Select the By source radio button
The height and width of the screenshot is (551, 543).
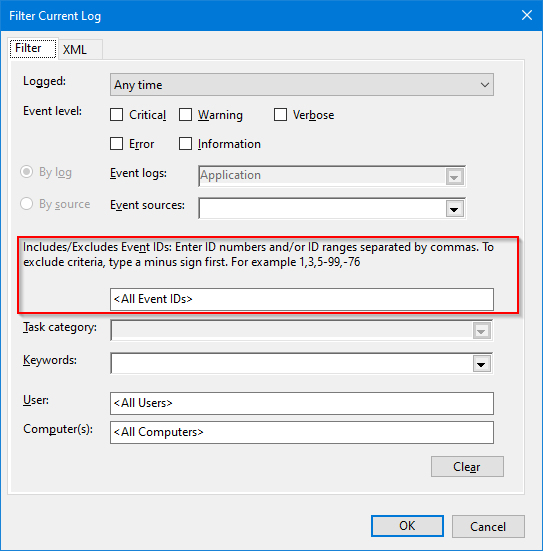[26, 204]
